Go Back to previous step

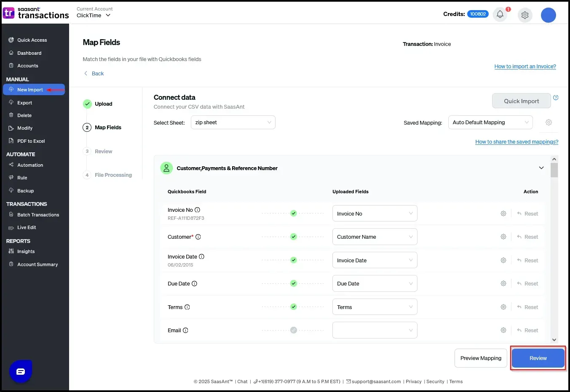(94, 73)
